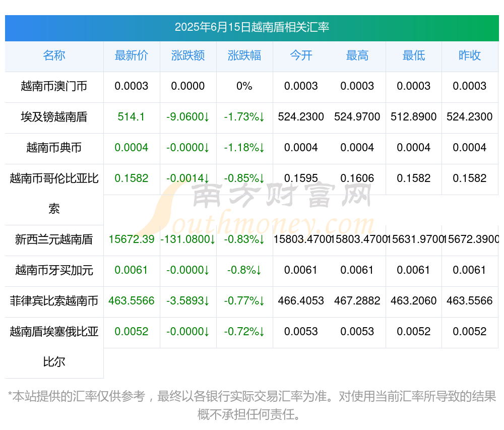Image resolution: width=504 pixels, height=430 pixels.
Task: Click the table title 2025年6月15日越南盾相关汇率
Action: 251,27
